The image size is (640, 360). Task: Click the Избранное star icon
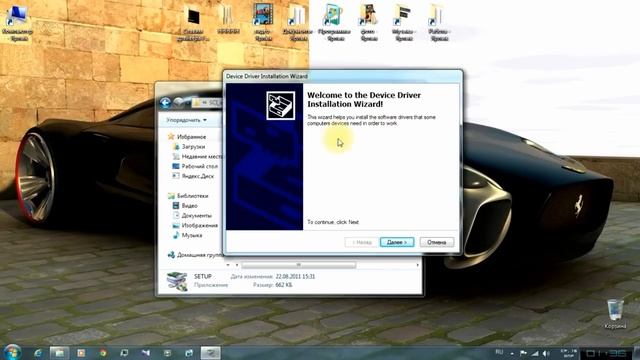[x=171, y=137]
